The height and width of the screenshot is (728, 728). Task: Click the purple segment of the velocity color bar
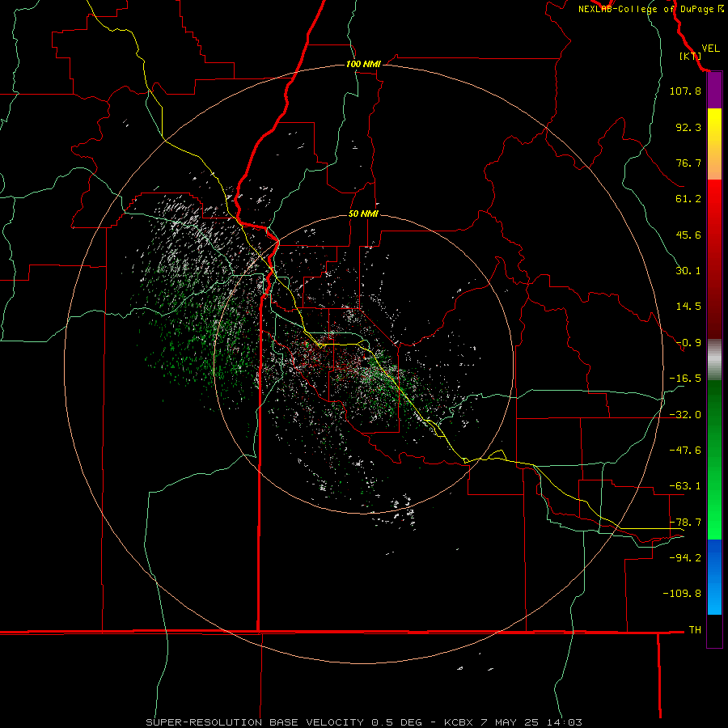[714, 91]
